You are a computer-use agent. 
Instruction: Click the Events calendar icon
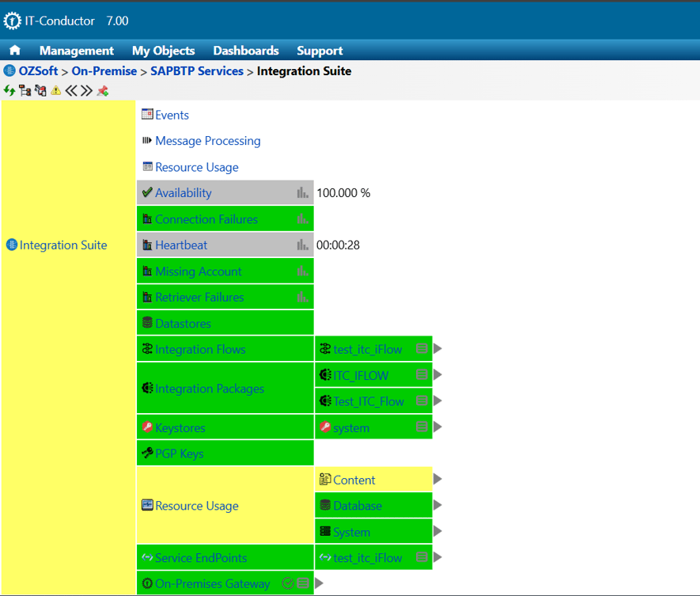(147, 115)
